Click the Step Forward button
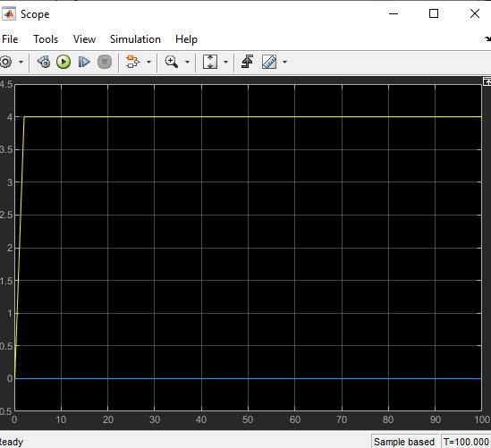The width and height of the screenshot is (491, 448). click(84, 62)
